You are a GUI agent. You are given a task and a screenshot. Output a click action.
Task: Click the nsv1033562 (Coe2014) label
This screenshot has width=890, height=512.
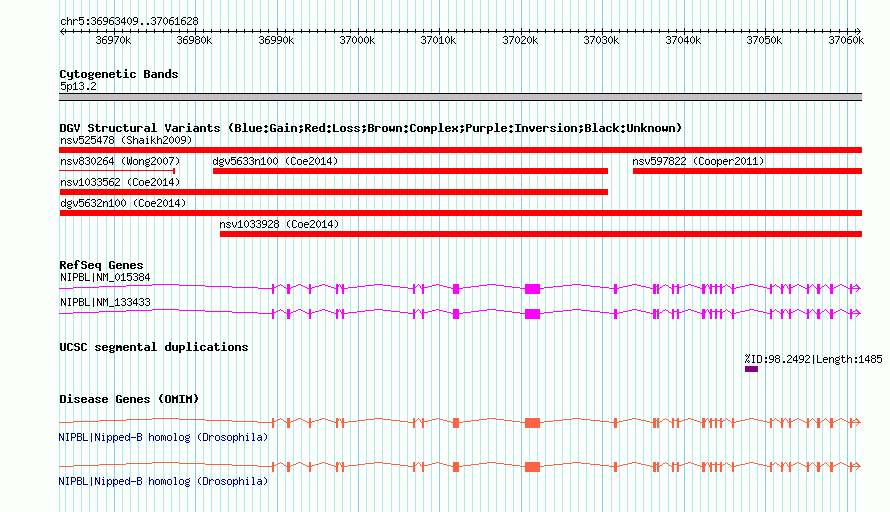click(120, 182)
